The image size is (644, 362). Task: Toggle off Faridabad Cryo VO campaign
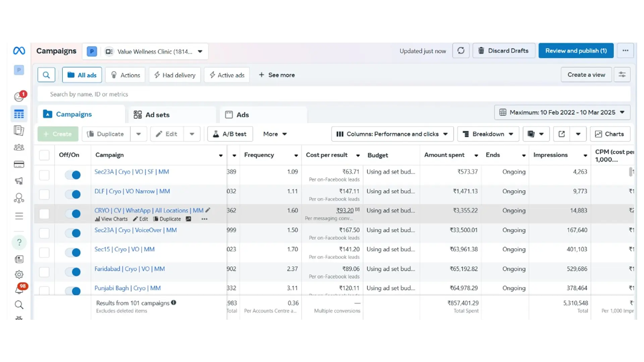[x=73, y=271]
